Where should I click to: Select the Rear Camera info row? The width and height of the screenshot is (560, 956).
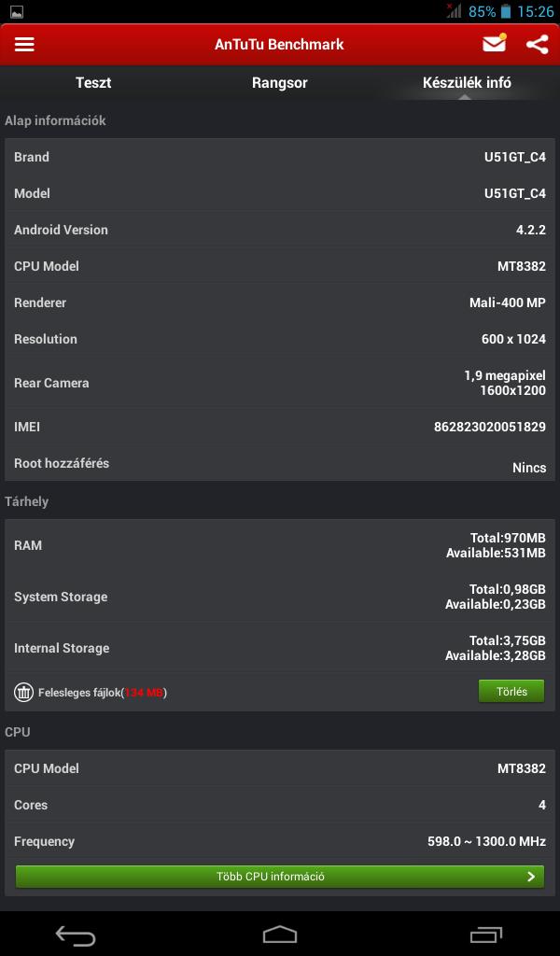[x=280, y=383]
